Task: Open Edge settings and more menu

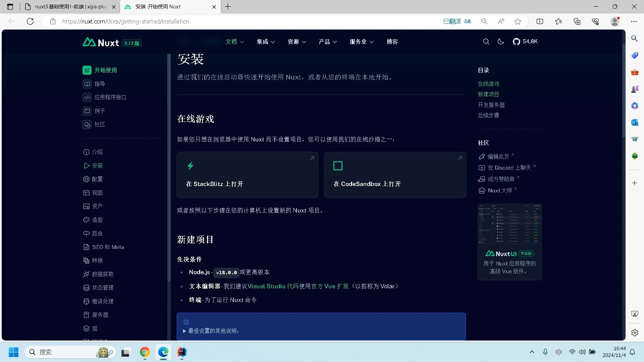Action: click(x=634, y=21)
